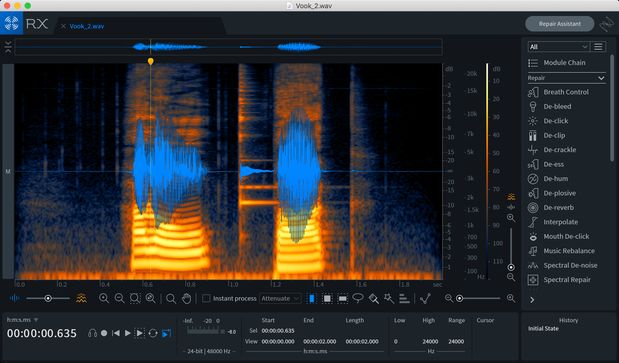
Task: Click the Sel Start time field
Action: 278,331
